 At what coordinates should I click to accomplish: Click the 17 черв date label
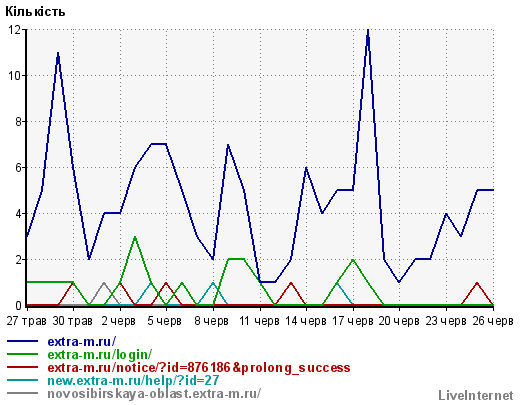[x=353, y=321]
